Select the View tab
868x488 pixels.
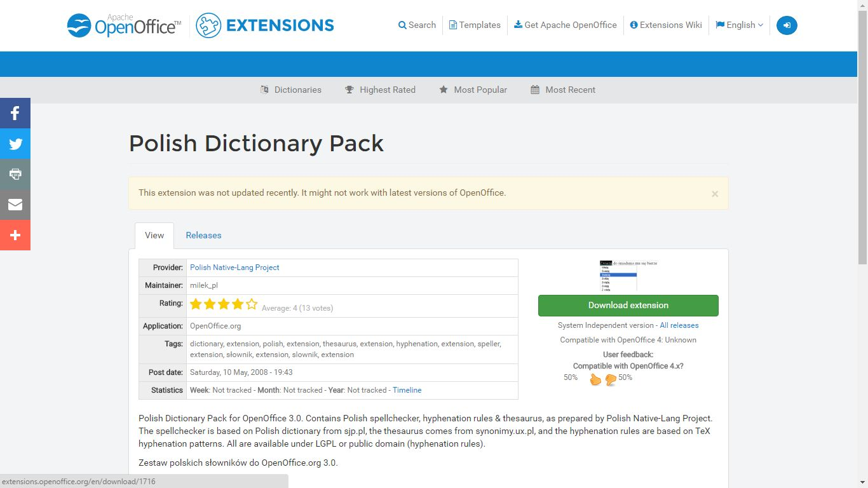(154, 235)
